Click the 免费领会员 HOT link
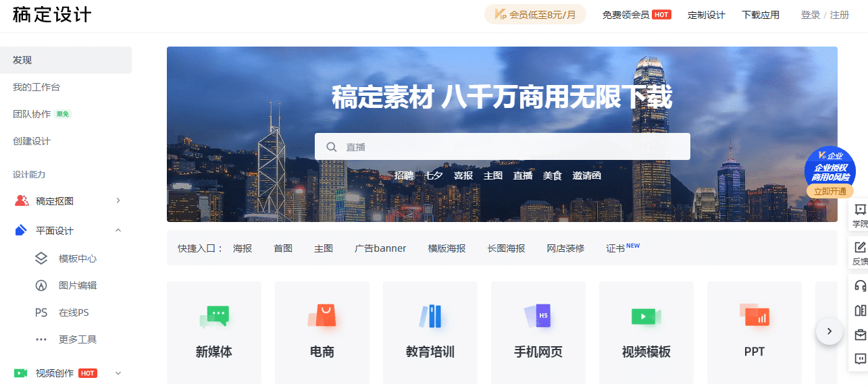 [x=636, y=15]
